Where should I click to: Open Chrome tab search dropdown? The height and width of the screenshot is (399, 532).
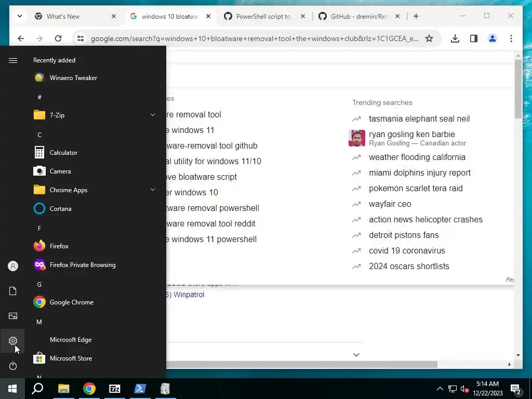(x=20, y=16)
